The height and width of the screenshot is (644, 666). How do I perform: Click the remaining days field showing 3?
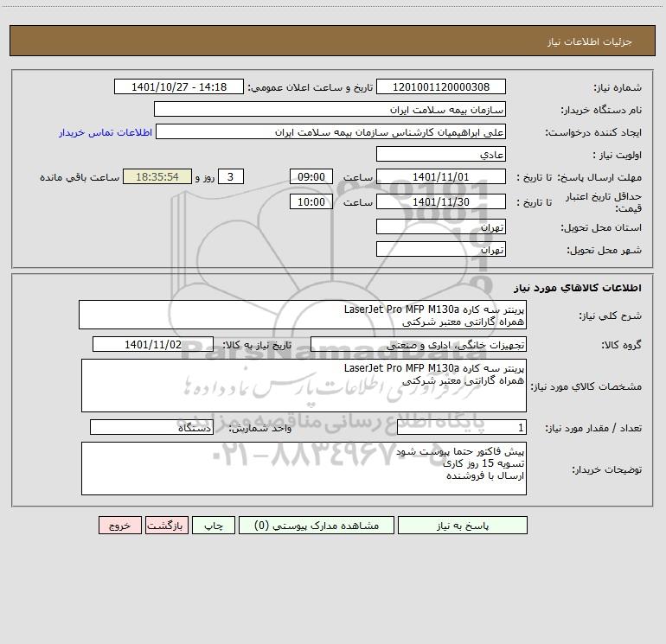(x=231, y=176)
